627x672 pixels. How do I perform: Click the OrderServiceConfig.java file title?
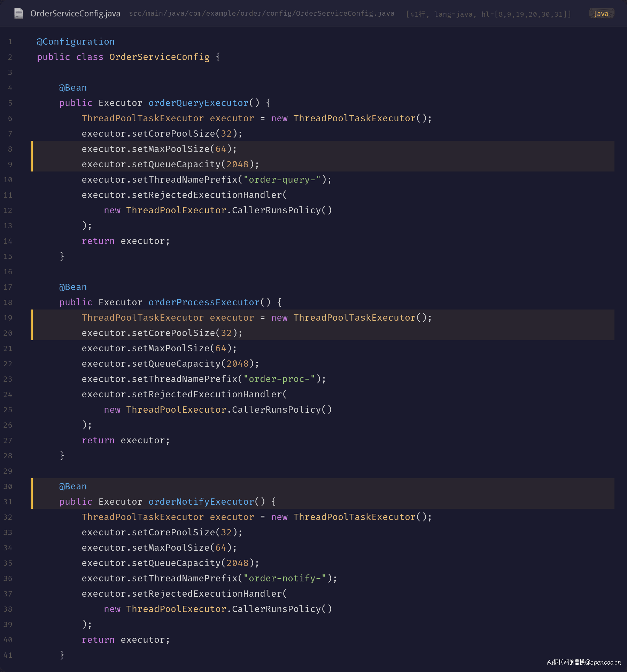(x=75, y=14)
